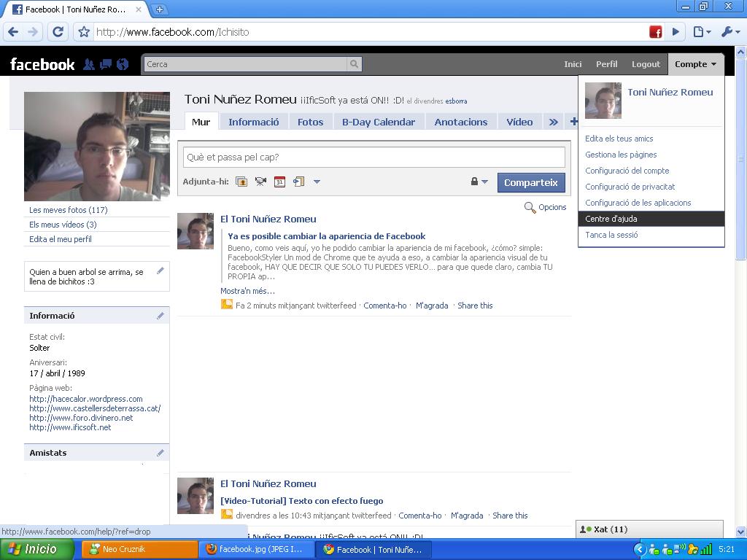
Task: Click the magnifier search button
Action: click(x=354, y=64)
